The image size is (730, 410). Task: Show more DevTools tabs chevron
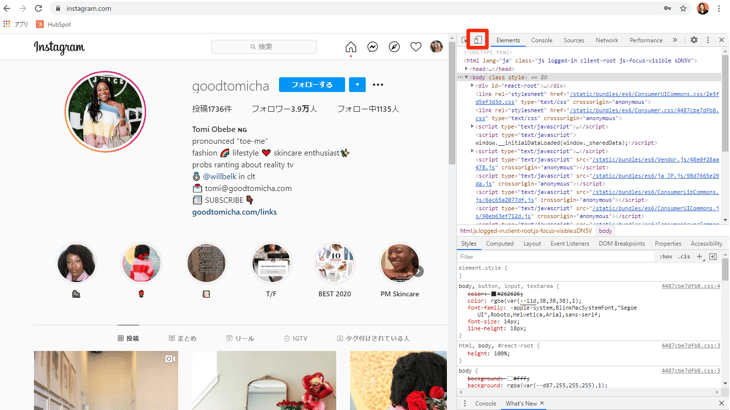[675, 40]
